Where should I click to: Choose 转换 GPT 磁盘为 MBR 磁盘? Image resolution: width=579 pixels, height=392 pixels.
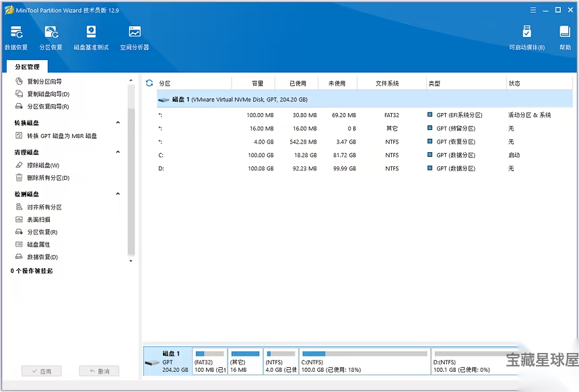click(x=62, y=136)
